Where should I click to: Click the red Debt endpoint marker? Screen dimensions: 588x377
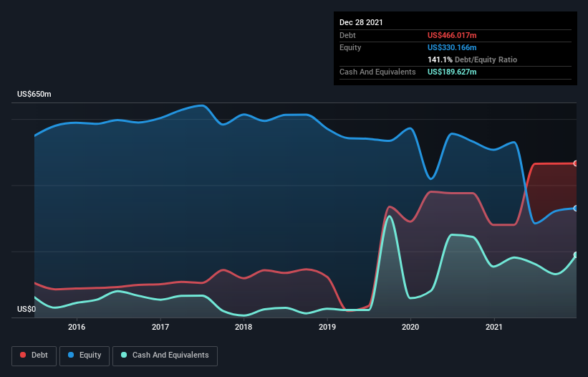tap(576, 163)
